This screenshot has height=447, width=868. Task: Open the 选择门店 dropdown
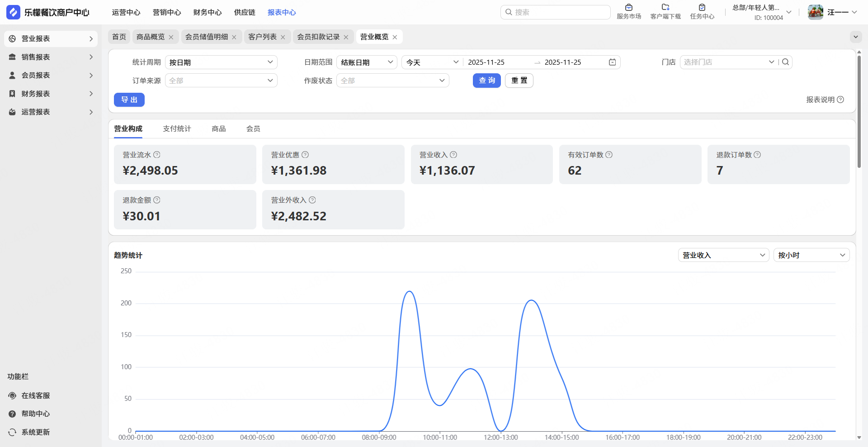[x=729, y=62]
